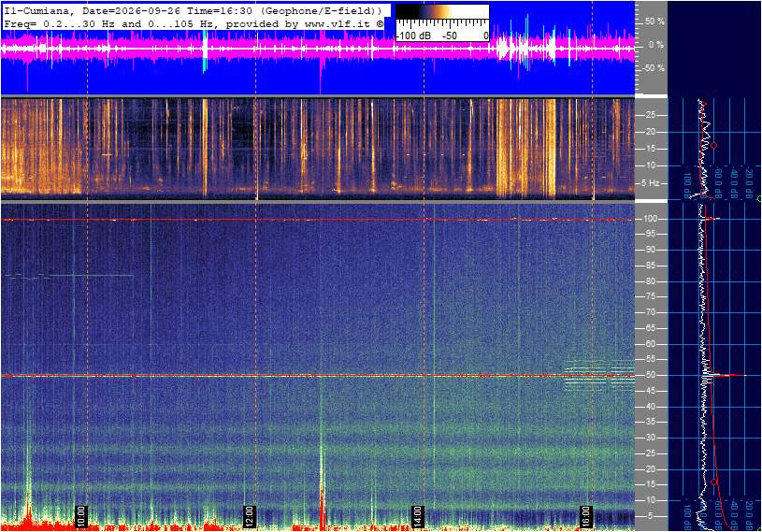Image resolution: width=762 pixels, height=532 pixels.
Task: Click the 50 Hz peak in the right spectrum graph
Action: tap(729, 375)
